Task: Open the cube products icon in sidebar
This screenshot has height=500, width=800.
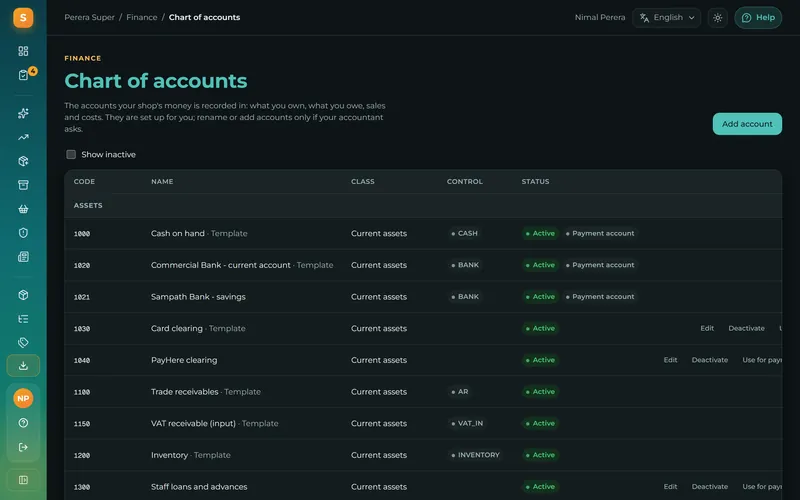Action: click(x=23, y=295)
